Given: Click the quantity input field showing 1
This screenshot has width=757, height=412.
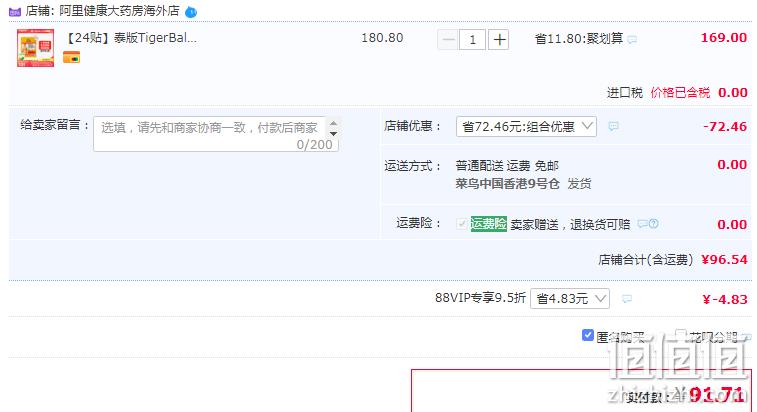Looking at the screenshot, I should coord(473,40).
